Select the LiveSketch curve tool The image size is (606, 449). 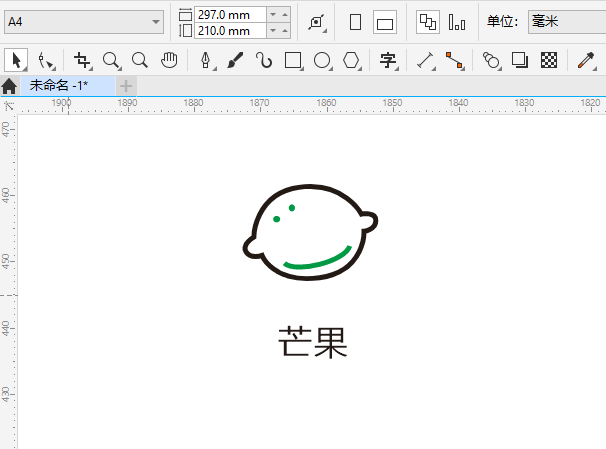(264, 60)
